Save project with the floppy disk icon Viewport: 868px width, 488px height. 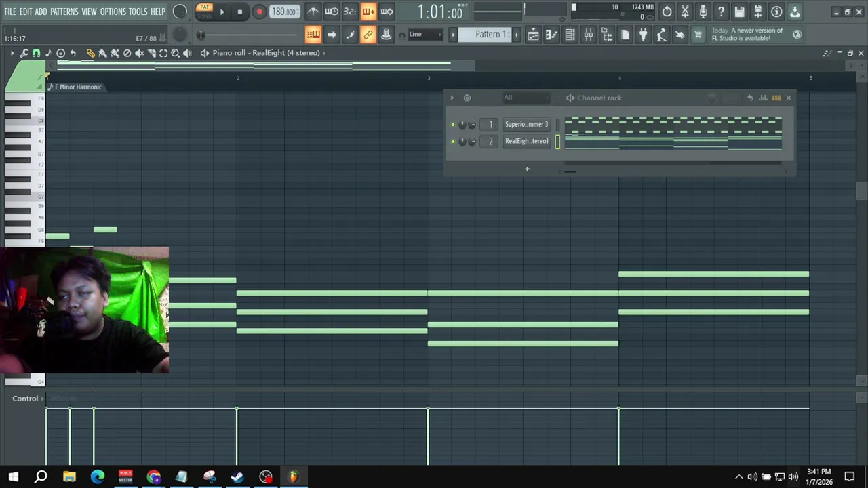(x=740, y=12)
